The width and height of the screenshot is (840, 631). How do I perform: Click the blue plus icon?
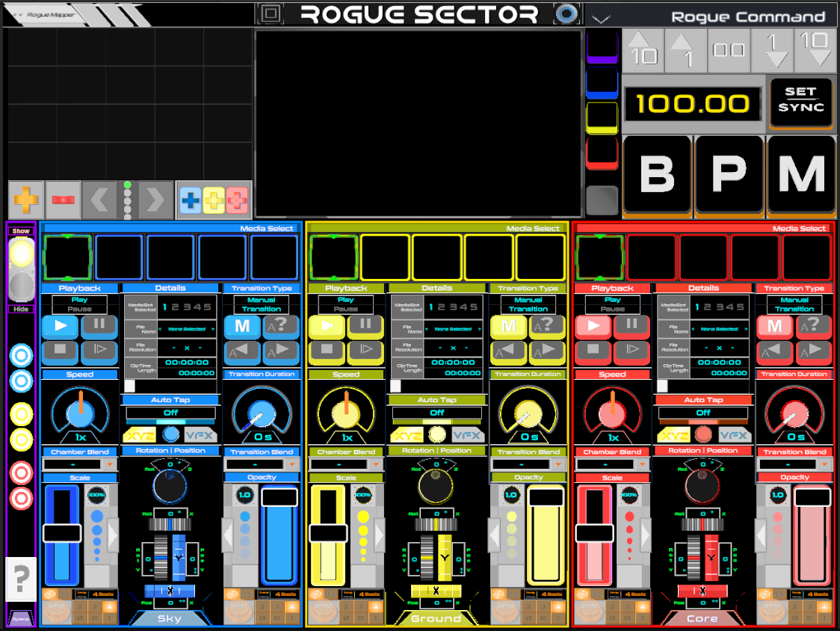pos(190,200)
